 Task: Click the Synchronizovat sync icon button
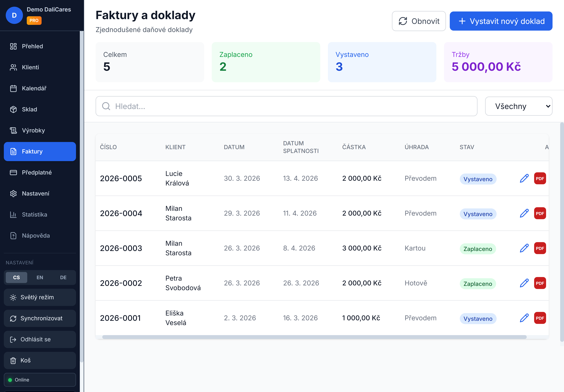[x=13, y=318]
